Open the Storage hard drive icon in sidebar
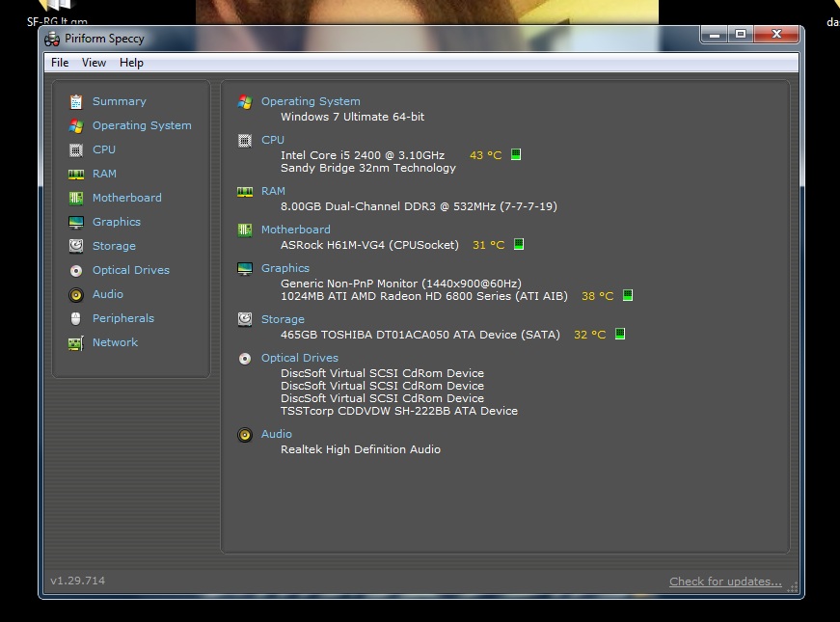 [x=76, y=246]
